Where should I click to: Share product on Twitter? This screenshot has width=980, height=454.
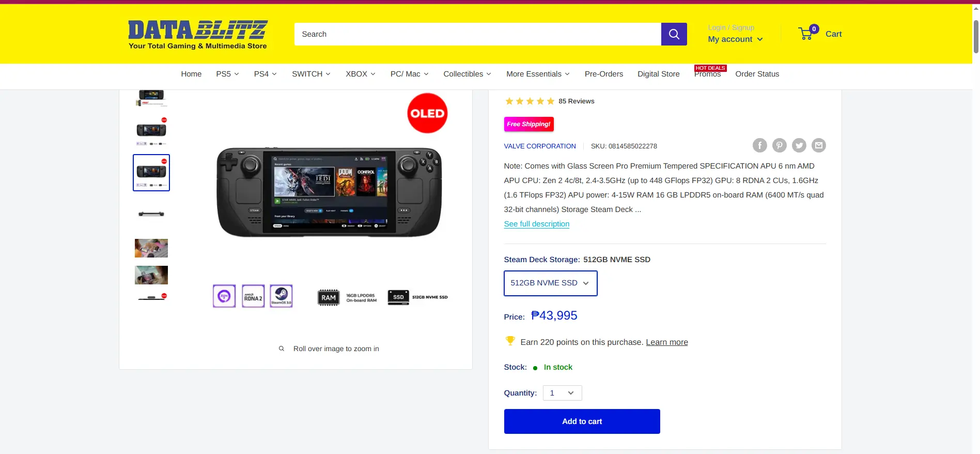(799, 146)
